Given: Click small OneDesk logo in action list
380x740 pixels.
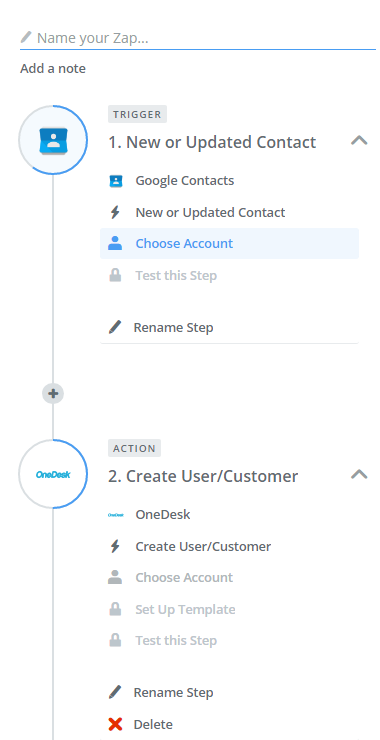Looking at the screenshot, I should coord(116,514).
